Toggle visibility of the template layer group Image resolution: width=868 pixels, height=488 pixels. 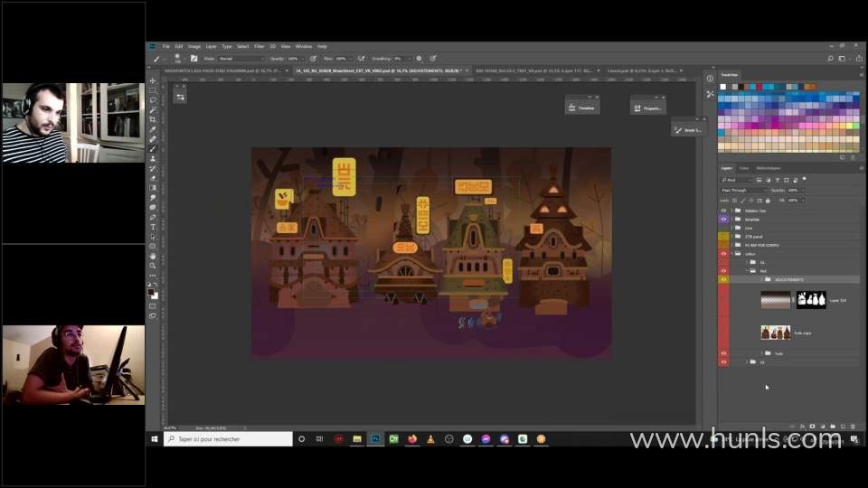click(x=723, y=219)
